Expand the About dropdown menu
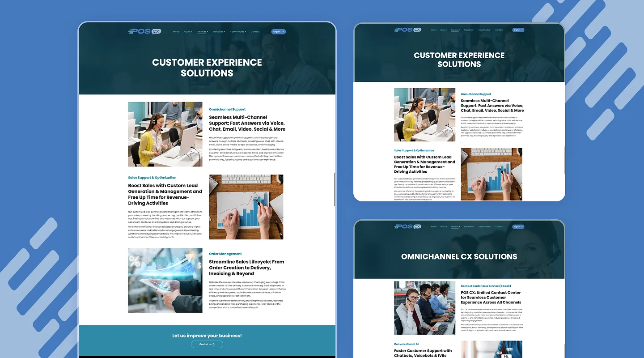644x358 pixels. point(187,31)
